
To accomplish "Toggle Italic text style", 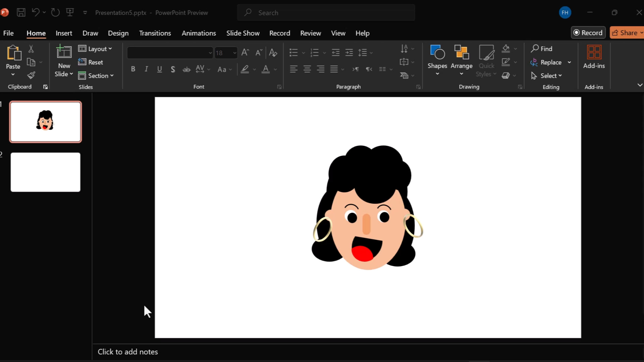I will (x=146, y=69).
